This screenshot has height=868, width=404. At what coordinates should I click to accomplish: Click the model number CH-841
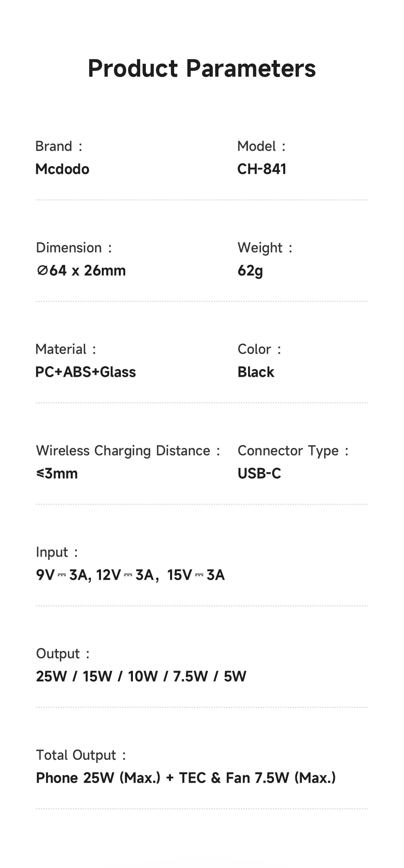click(262, 169)
